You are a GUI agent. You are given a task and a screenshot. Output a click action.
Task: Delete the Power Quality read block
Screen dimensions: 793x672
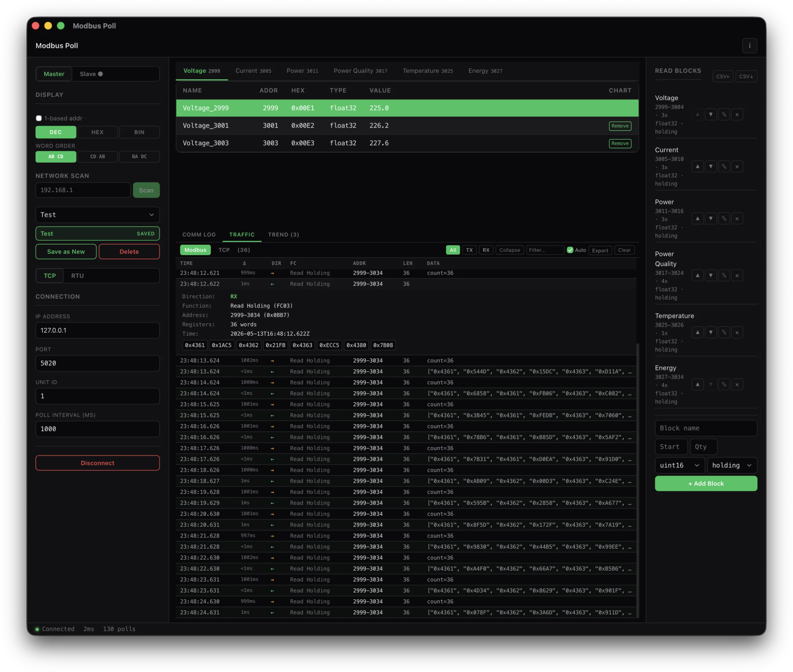pyautogui.click(x=737, y=276)
